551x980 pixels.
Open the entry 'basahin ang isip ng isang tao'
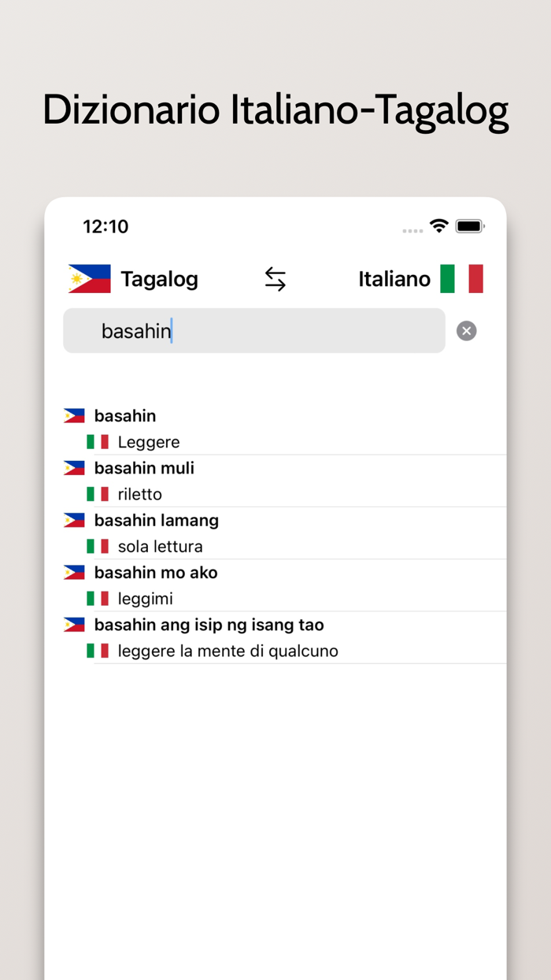[209, 624]
